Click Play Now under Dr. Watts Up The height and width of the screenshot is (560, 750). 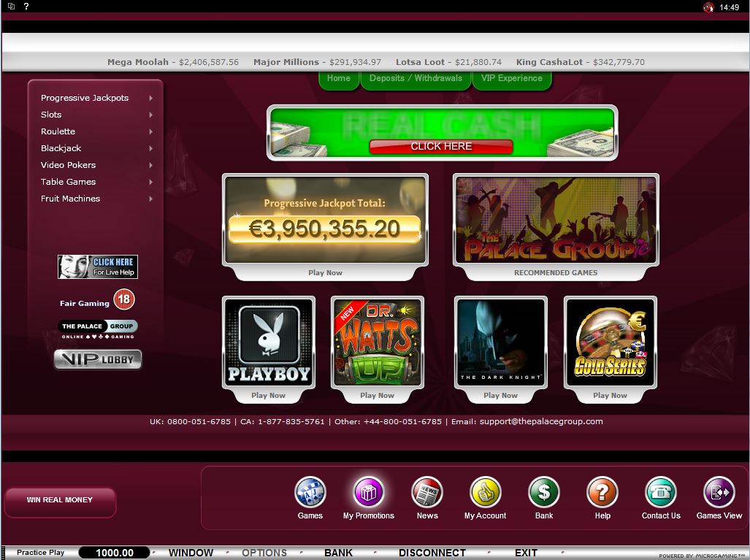click(378, 396)
